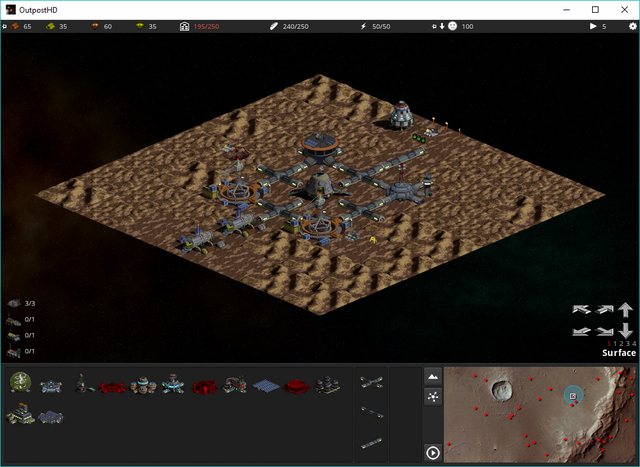Toggle the pin next to the morale indicators

point(434,26)
